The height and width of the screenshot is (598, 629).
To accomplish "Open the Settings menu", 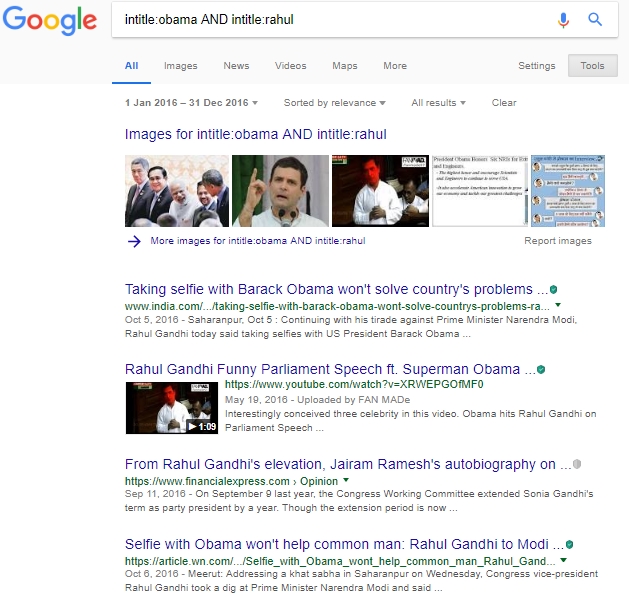I will [x=536, y=66].
